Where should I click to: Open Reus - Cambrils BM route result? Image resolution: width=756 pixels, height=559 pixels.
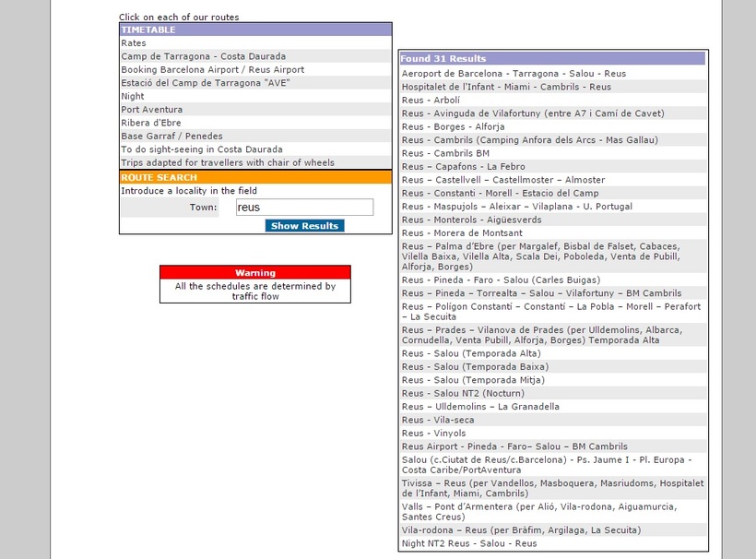445,153
